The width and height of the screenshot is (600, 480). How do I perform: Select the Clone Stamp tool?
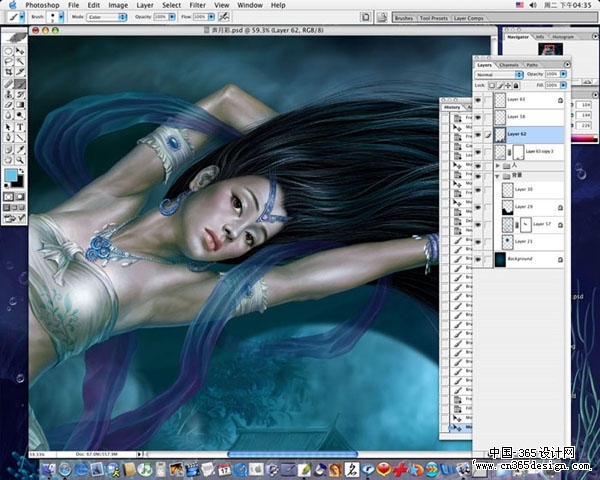coord(8,94)
